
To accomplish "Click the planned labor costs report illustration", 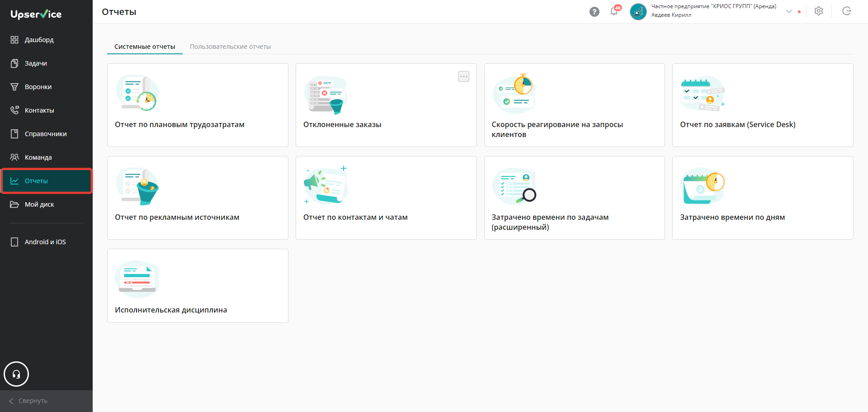I will click(138, 93).
